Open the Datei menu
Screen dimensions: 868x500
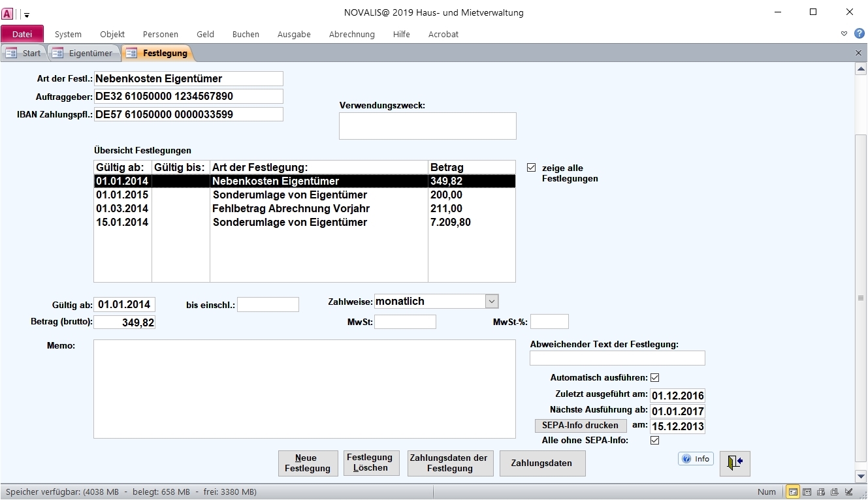22,34
